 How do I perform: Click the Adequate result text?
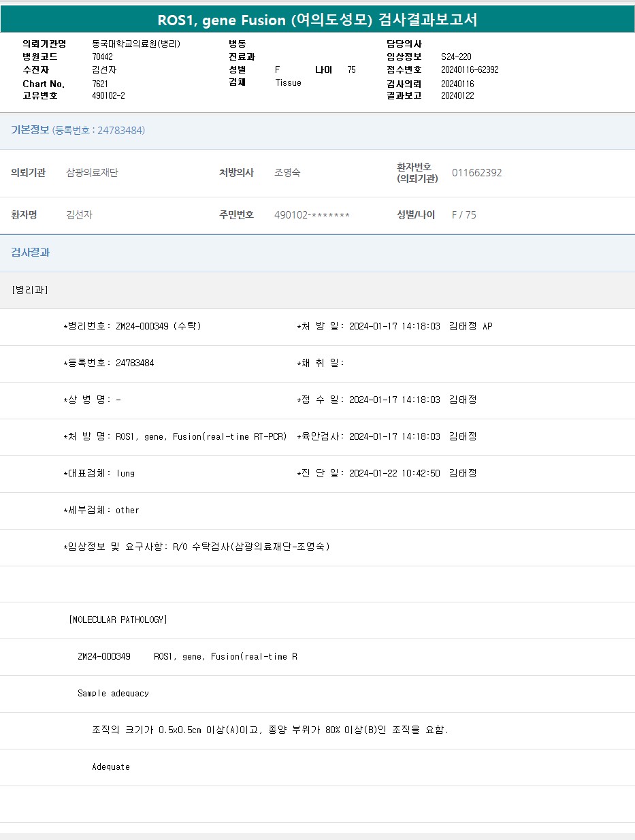click(111, 767)
